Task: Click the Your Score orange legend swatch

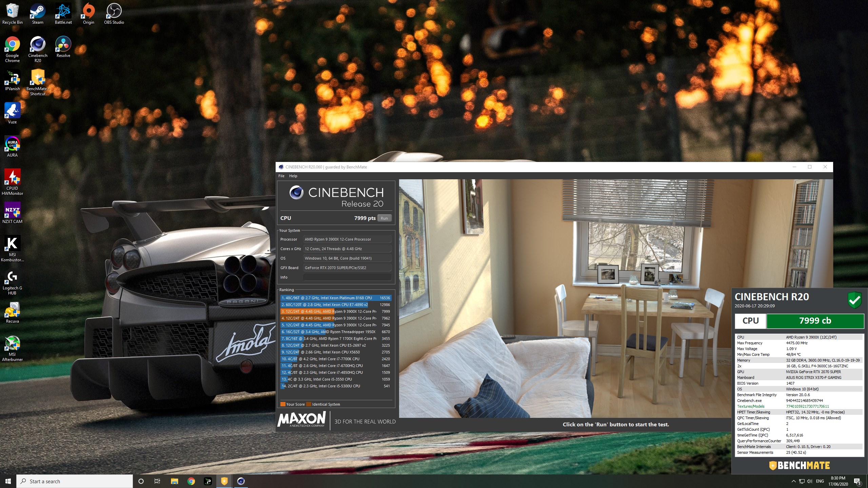Action: (x=283, y=404)
